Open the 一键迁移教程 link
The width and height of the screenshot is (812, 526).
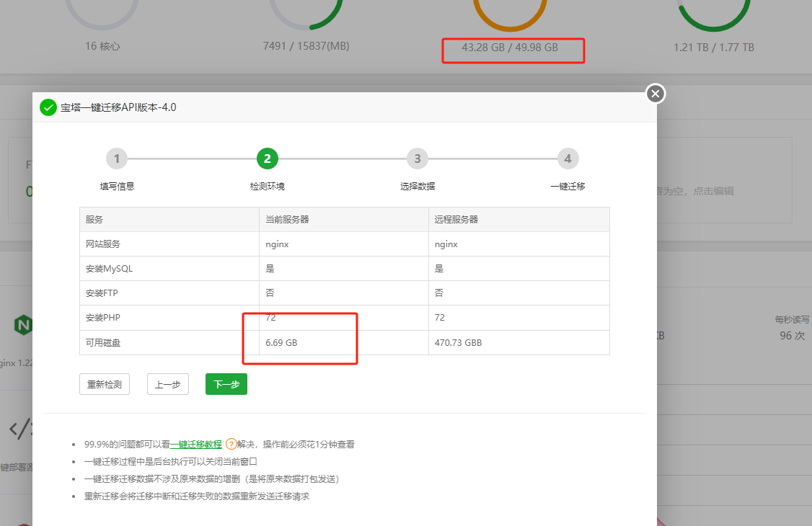click(x=195, y=445)
